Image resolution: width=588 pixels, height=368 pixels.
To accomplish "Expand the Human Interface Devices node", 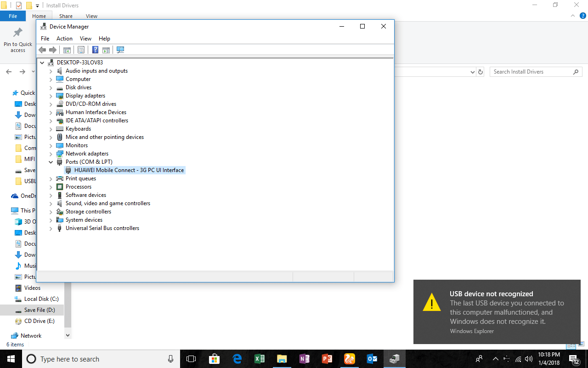I will (x=51, y=113).
